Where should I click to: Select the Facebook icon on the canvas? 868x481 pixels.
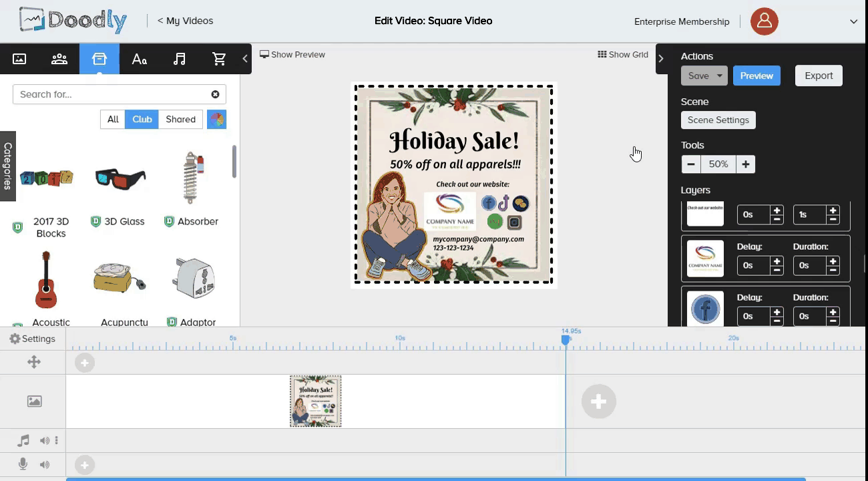[x=489, y=203]
